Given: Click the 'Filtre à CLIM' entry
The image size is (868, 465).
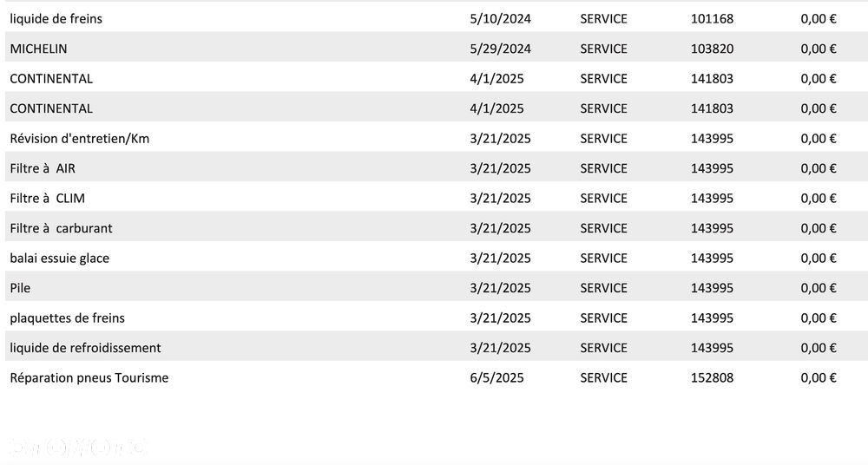Looking at the screenshot, I should (47, 198).
